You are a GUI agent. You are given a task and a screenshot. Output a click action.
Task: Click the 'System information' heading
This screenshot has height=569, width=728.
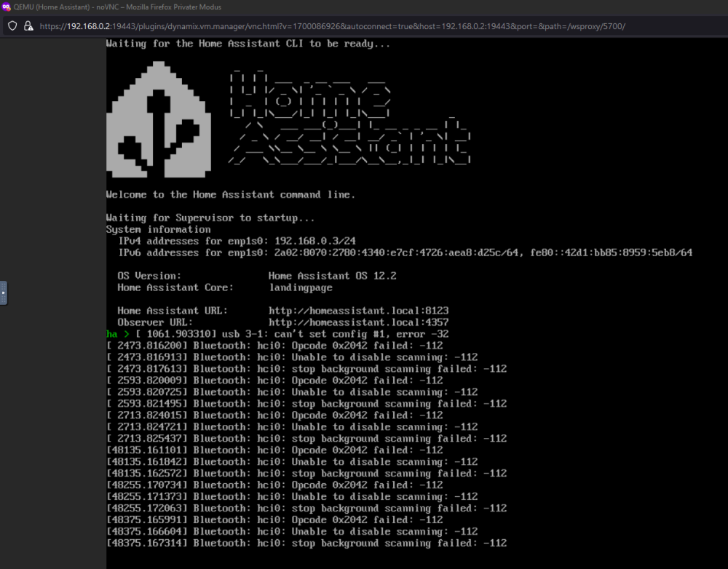tap(158, 230)
